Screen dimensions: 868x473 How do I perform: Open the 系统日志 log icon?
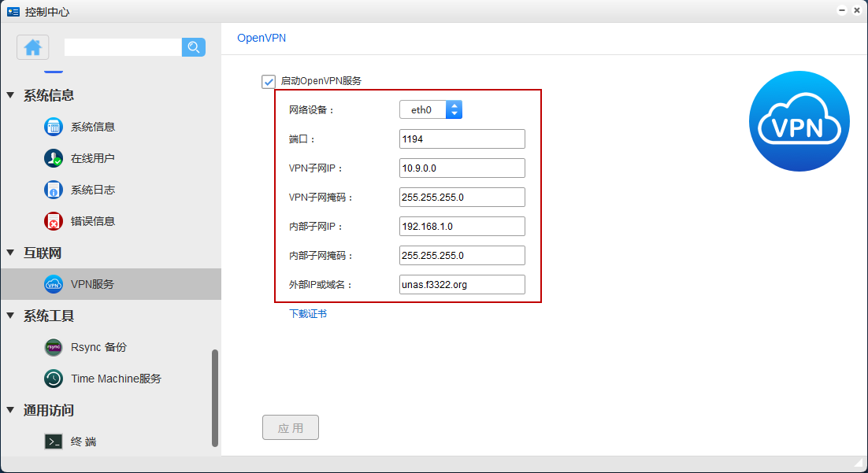coord(53,190)
